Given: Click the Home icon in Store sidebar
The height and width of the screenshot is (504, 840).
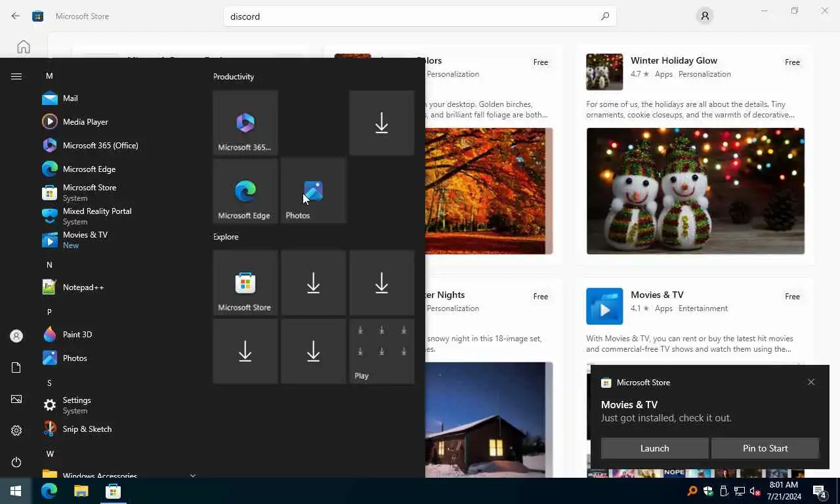Looking at the screenshot, I should tap(24, 47).
